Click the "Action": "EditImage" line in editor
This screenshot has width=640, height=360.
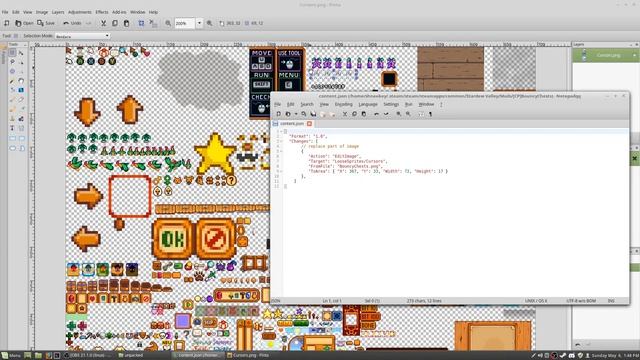coord(335,156)
